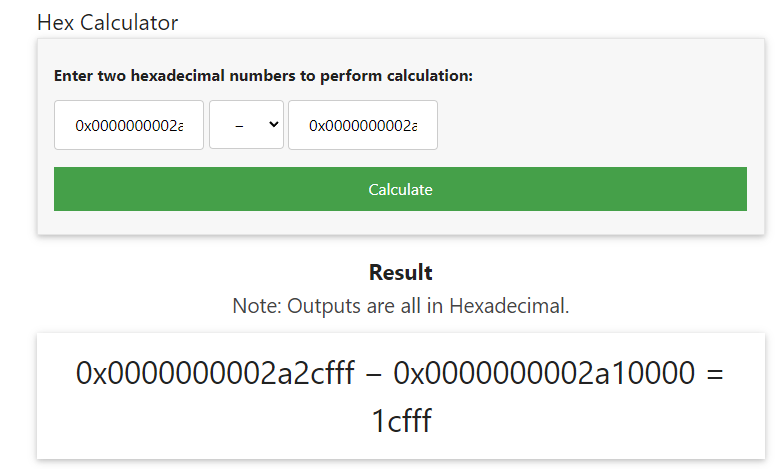775x469 pixels.
Task: Click the word 'calculation:' in the form label
Action: coord(431,75)
